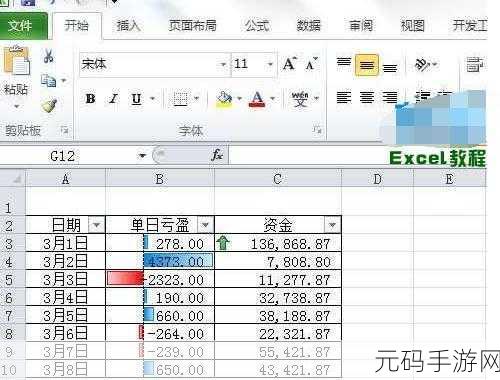Open the font name dropdown 宋体
500x380 pixels.
point(223,64)
